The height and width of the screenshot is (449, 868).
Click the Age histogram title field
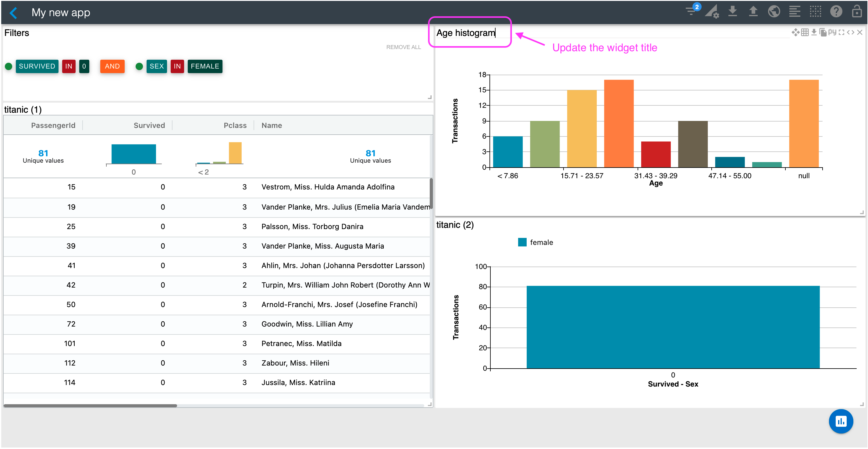466,33
